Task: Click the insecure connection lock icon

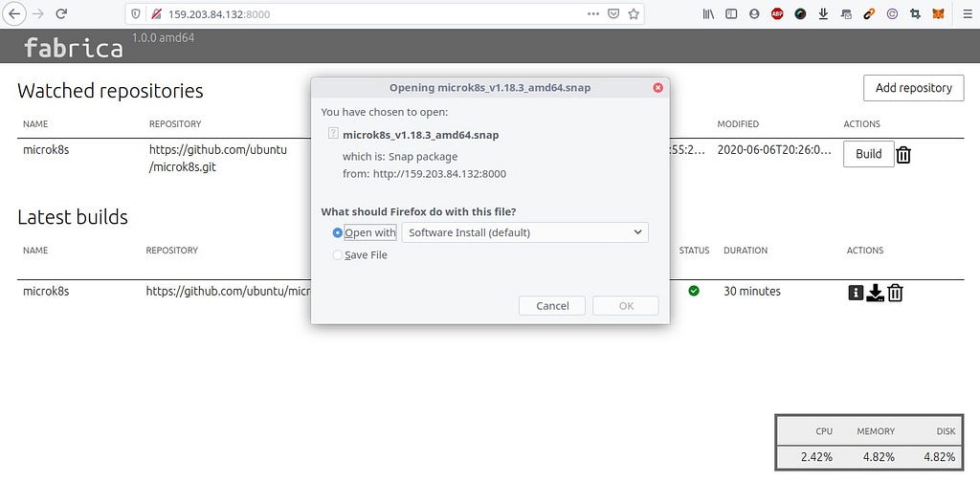Action: (156, 13)
